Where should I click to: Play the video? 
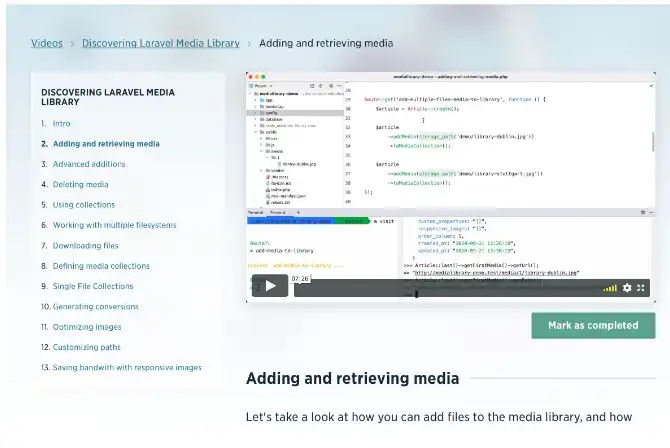click(x=270, y=286)
